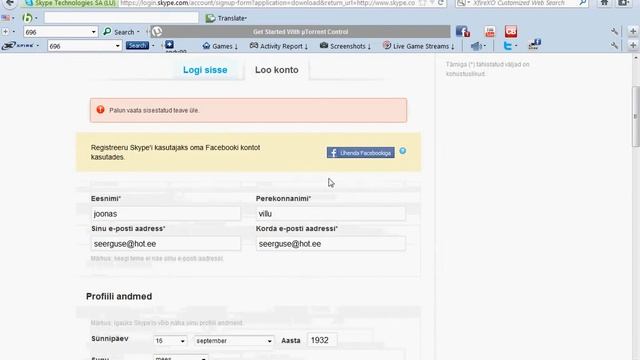
Task: Click the Perekonnanimi field containing villu
Action: tap(331, 213)
